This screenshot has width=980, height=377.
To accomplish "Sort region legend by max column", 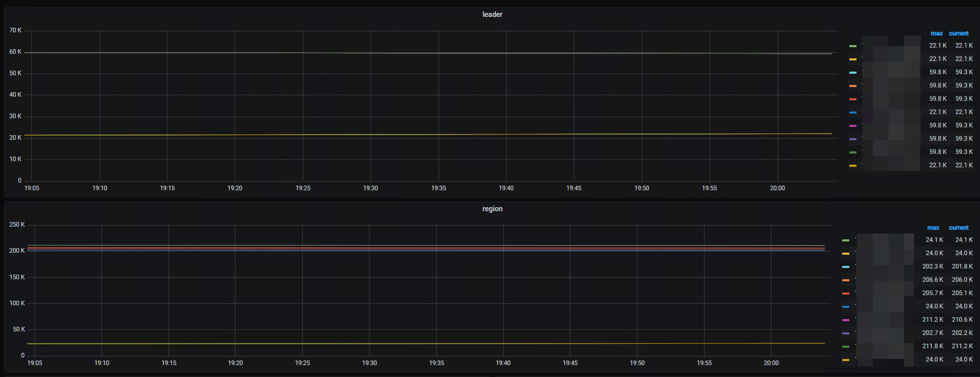I will tap(933, 228).
